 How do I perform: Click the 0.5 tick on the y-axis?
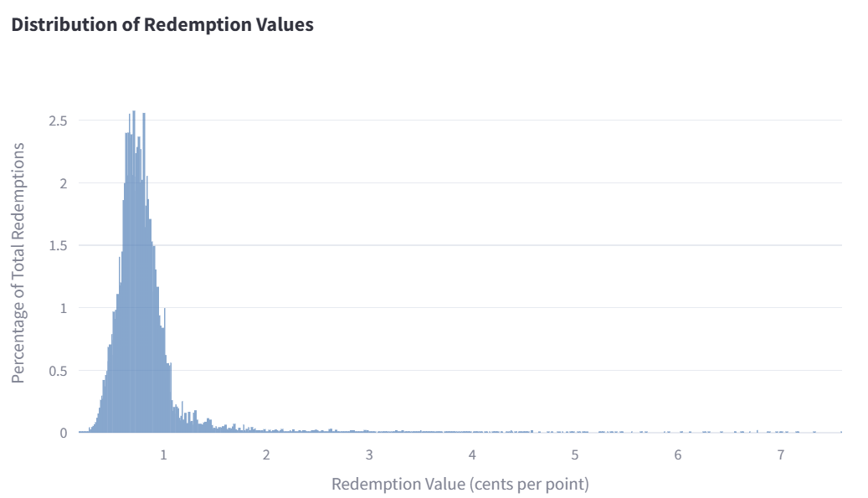58,370
